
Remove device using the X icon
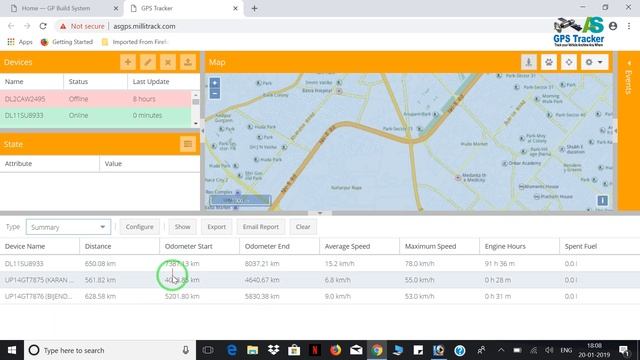point(168,62)
